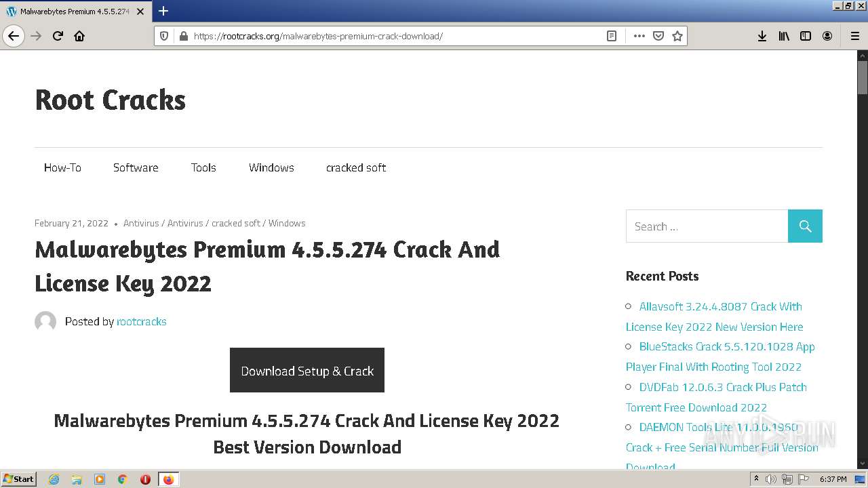Open media player taskbar icon
The image size is (868, 488).
point(100,479)
